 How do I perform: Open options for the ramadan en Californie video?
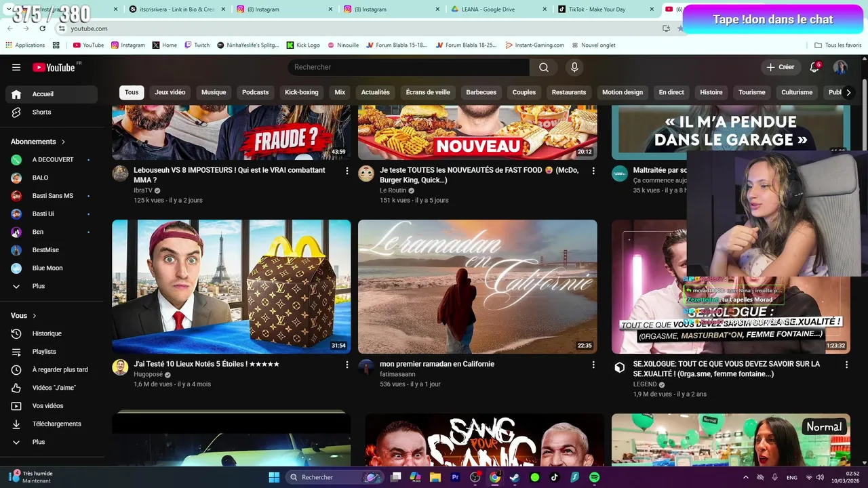click(x=593, y=365)
